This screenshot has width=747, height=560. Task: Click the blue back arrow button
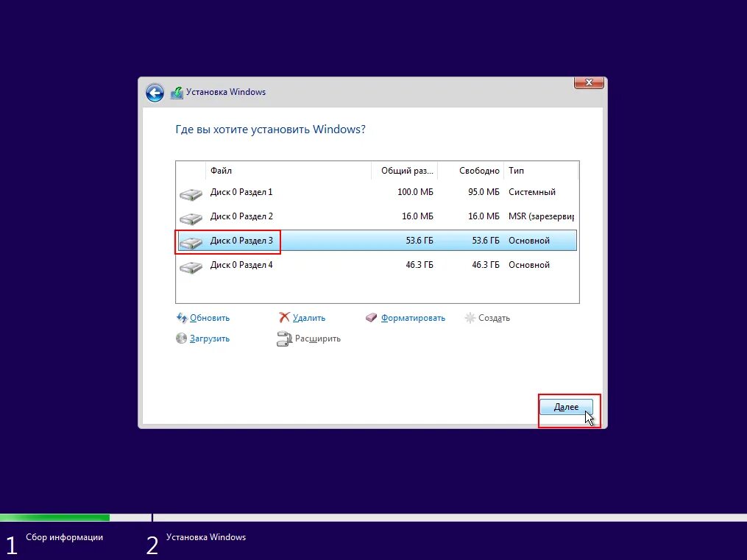click(x=155, y=93)
